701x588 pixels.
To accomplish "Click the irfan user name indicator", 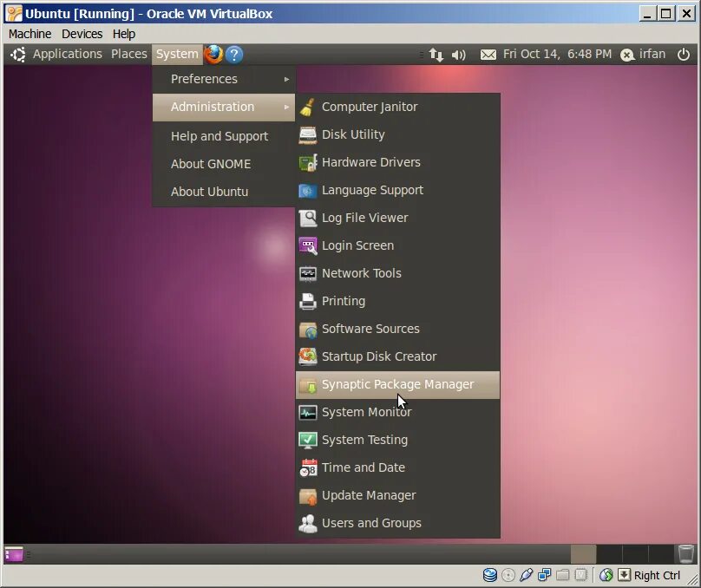I will click(x=652, y=54).
